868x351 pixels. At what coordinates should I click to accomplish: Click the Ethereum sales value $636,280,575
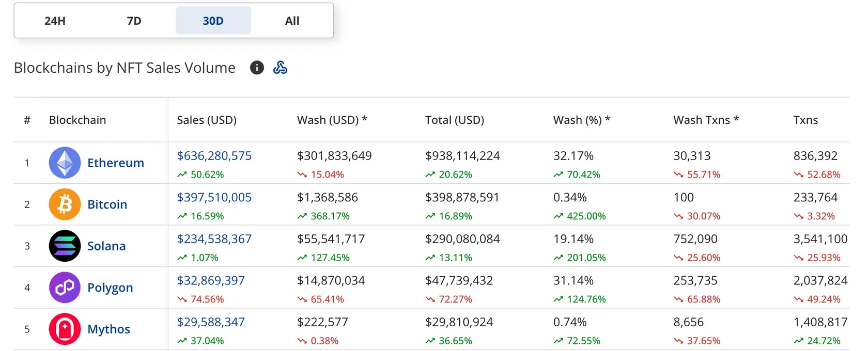pos(214,156)
